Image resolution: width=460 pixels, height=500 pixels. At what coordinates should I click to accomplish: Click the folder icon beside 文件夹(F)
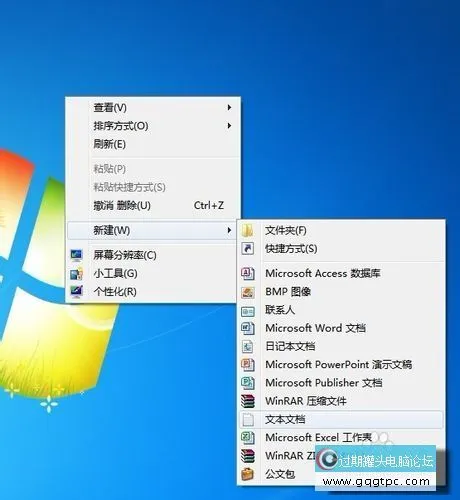[247, 230]
